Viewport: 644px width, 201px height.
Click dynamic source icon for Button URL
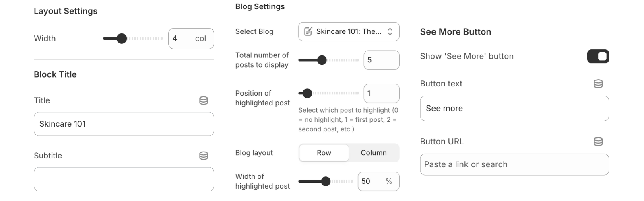[598, 142]
